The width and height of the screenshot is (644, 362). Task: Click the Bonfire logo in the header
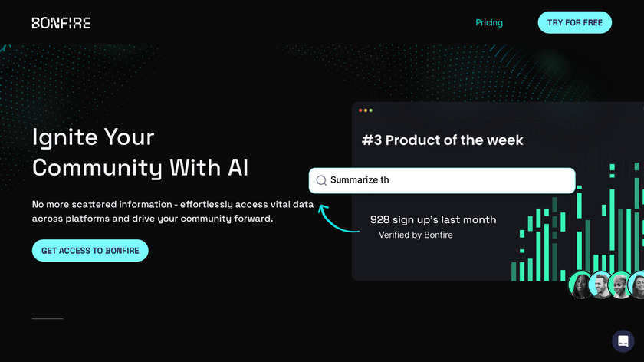tap(61, 23)
